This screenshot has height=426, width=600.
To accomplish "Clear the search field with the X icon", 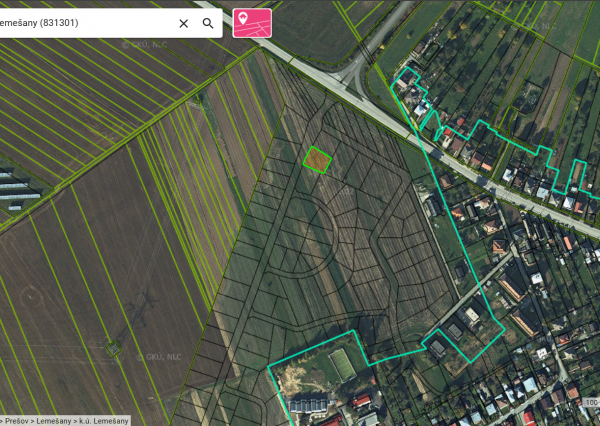I will [x=183, y=23].
